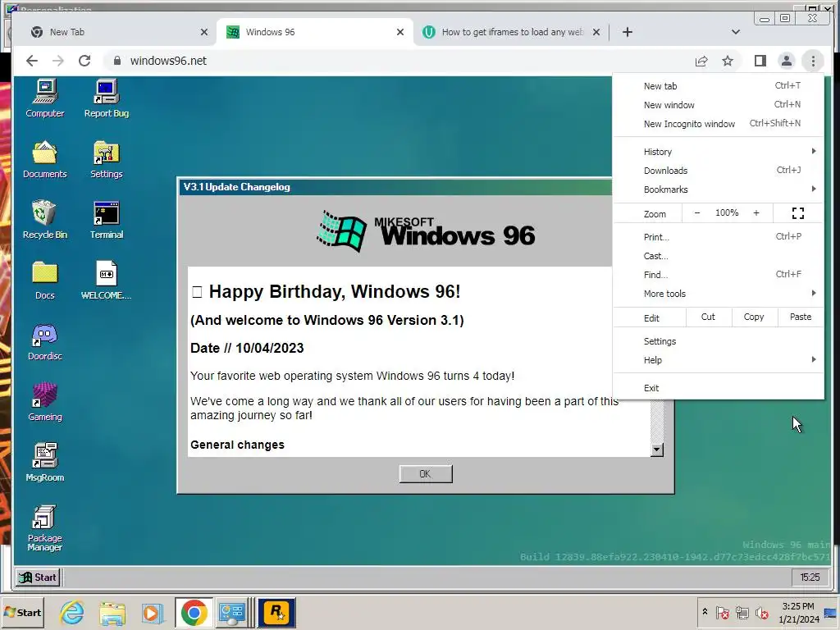840x630 pixels.
Task: Select Cast... in the Chrome menu
Action: point(718,256)
